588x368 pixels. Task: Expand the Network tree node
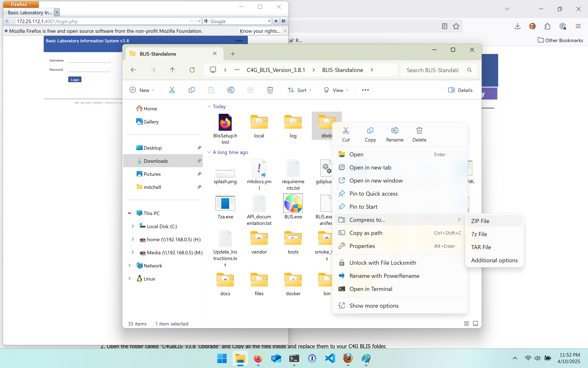[129, 266]
